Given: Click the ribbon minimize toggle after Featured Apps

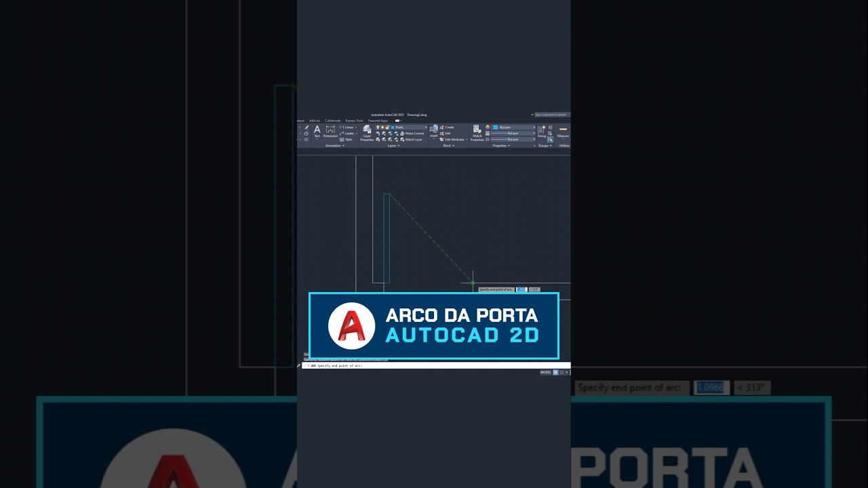Looking at the screenshot, I should click(x=398, y=121).
